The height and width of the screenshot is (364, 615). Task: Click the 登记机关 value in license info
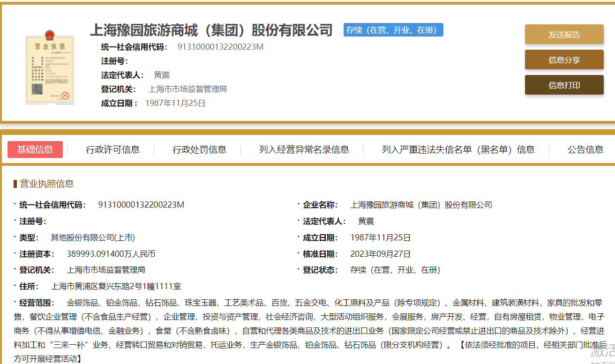pyautogui.click(x=106, y=270)
